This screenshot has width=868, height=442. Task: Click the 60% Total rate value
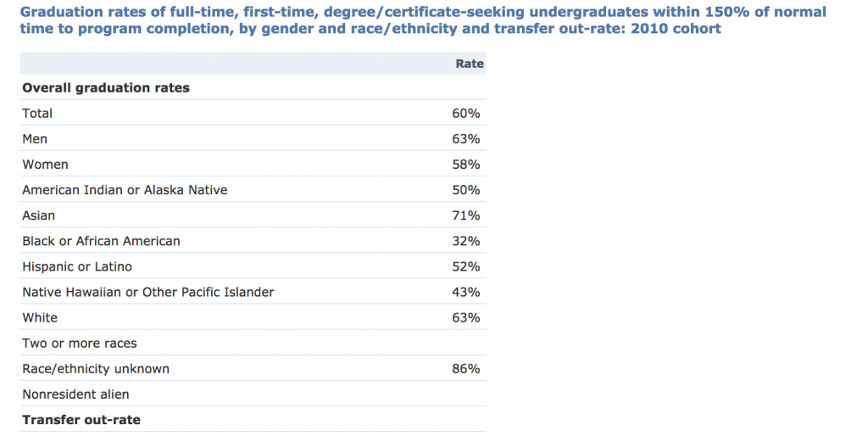[x=465, y=114]
